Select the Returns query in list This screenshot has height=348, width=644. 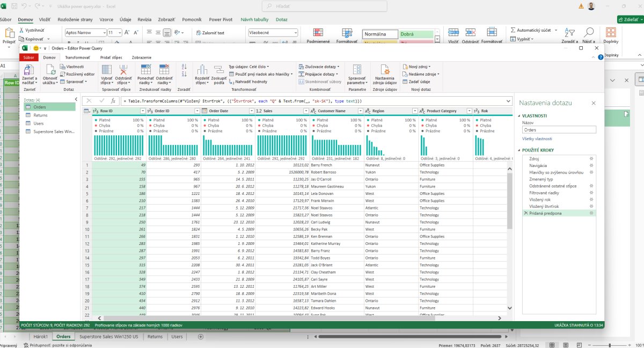pyautogui.click(x=40, y=115)
